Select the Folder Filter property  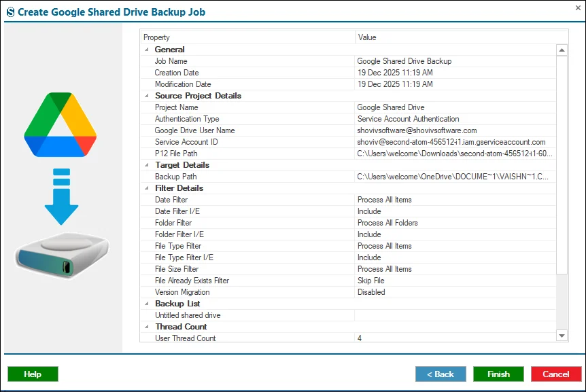[173, 223]
